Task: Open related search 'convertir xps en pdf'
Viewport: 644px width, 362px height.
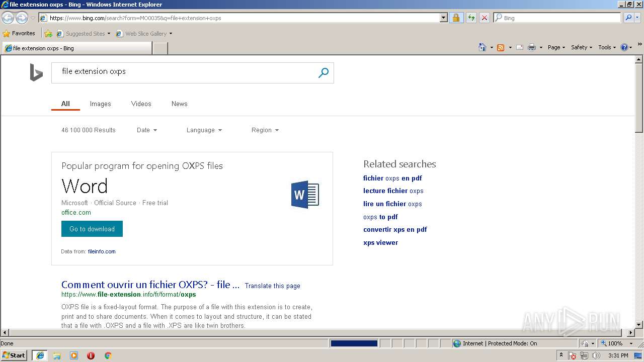Action: point(395,229)
